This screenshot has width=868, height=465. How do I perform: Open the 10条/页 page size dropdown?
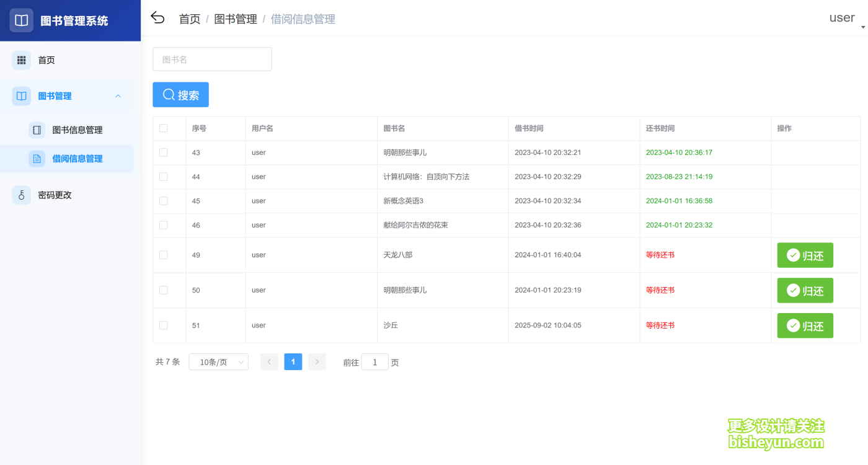pos(218,361)
